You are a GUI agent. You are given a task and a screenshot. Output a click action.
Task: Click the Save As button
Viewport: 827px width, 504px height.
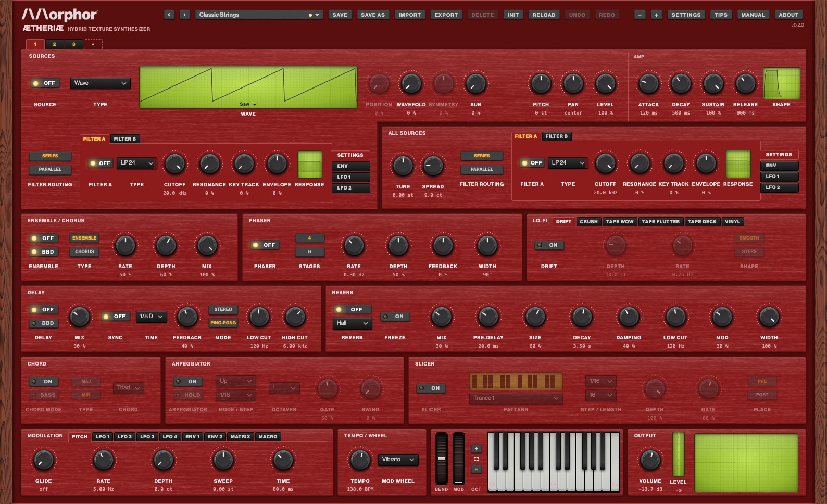point(373,15)
